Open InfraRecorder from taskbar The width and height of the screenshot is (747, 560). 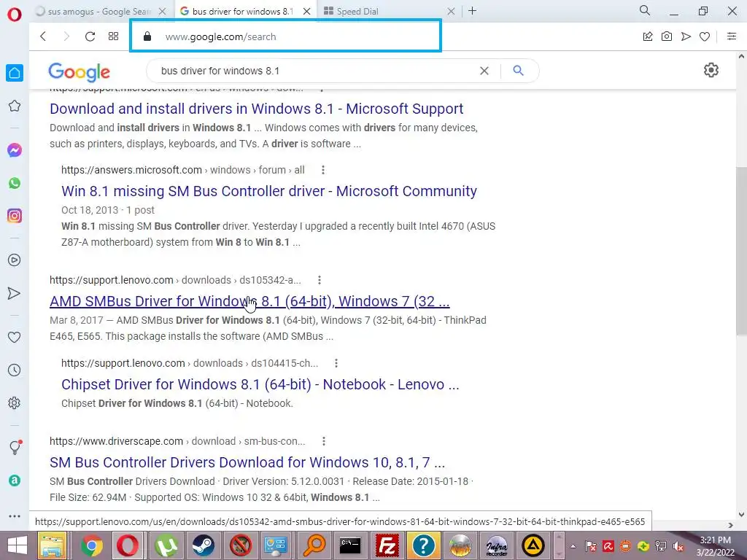pyautogui.click(x=496, y=545)
